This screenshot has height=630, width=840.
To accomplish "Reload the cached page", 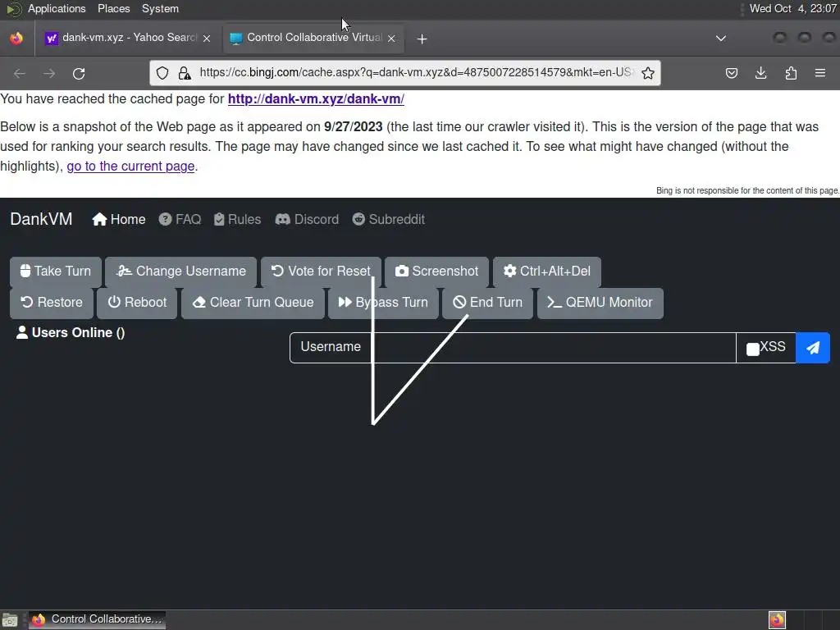I will (79, 73).
